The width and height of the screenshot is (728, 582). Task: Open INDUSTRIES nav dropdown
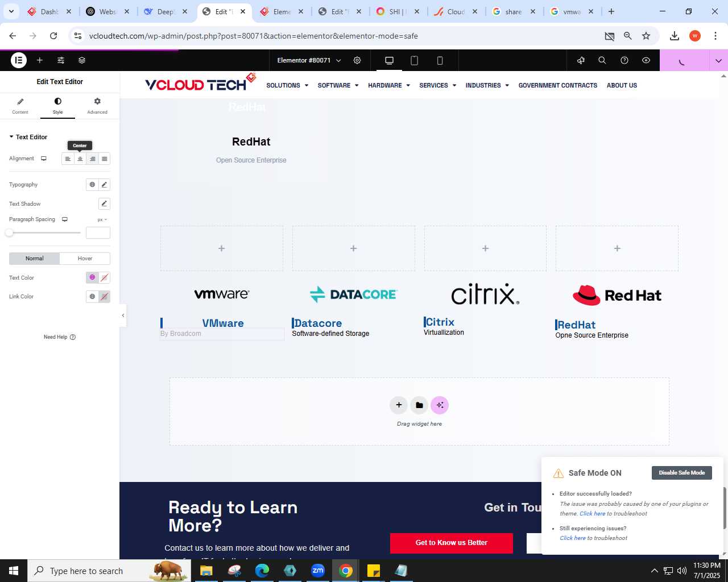point(487,85)
